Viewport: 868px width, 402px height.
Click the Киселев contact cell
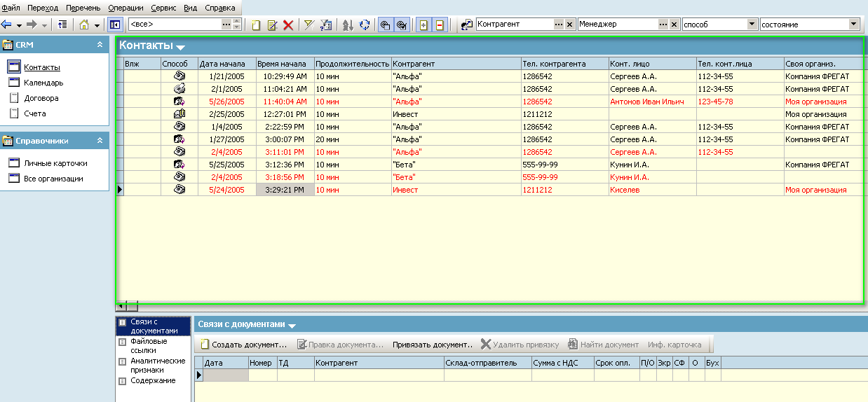[653, 190]
